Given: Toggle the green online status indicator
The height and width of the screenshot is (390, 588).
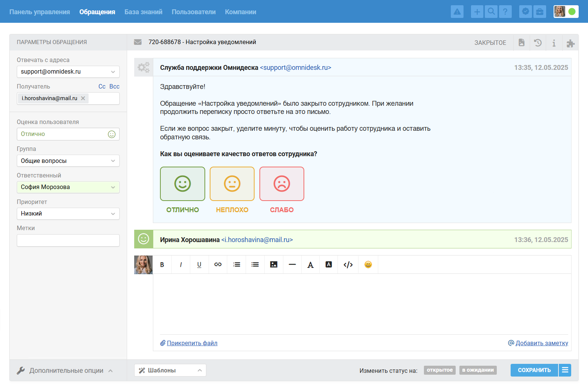Looking at the screenshot, I should click(572, 12).
